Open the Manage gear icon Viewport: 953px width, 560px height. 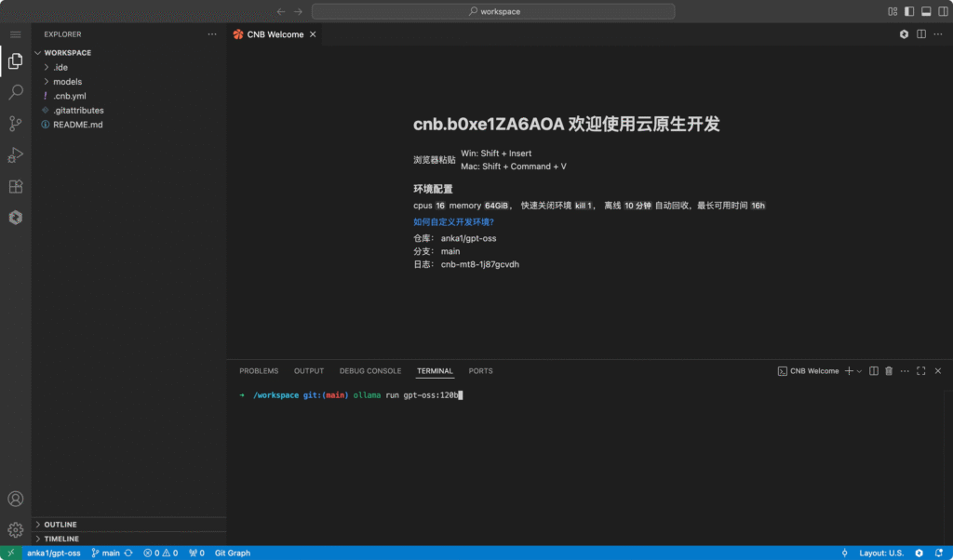[x=16, y=530]
